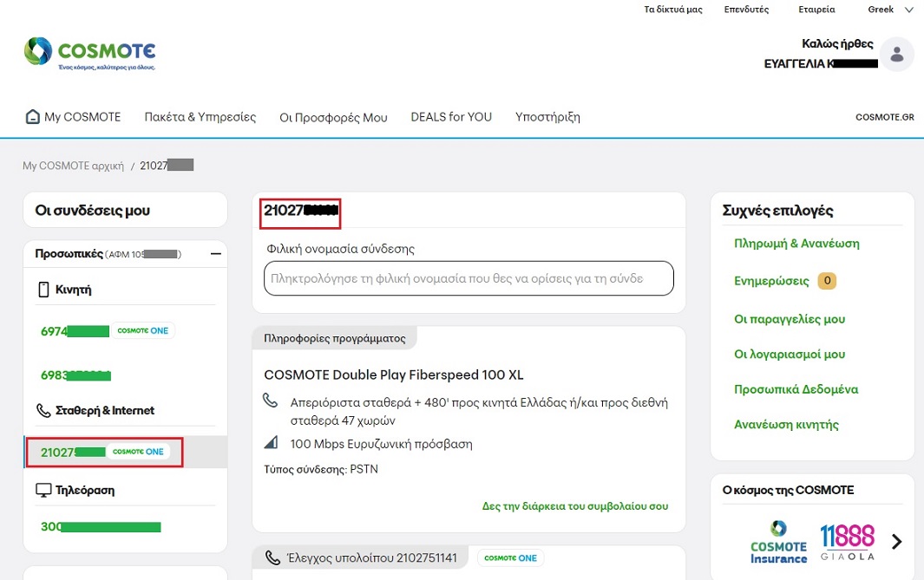
Task: Click the 11888 giaola logo
Action: (x=847, y=541)
